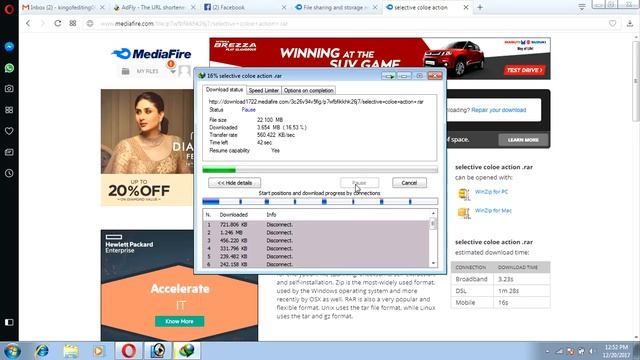The height and width of the screenshot is (360, 640).
Task: Click WinZip for Mac icon
Action: pyautogui.click(x=464, y=213)
